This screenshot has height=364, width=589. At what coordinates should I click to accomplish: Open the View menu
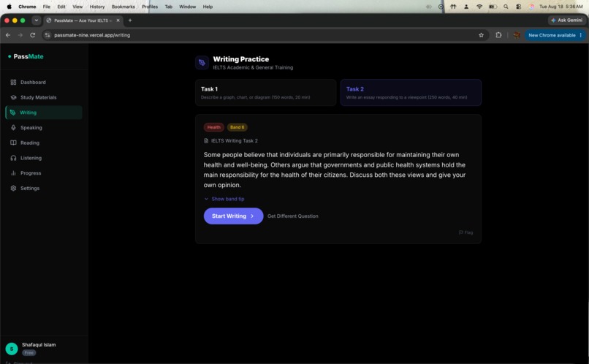click(x=77, y=7)
